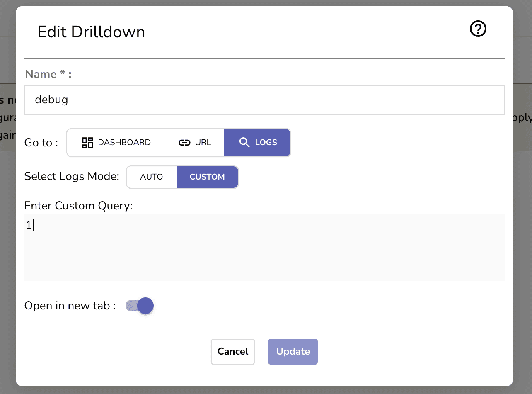Select the URL destination option

click(195, 142)
